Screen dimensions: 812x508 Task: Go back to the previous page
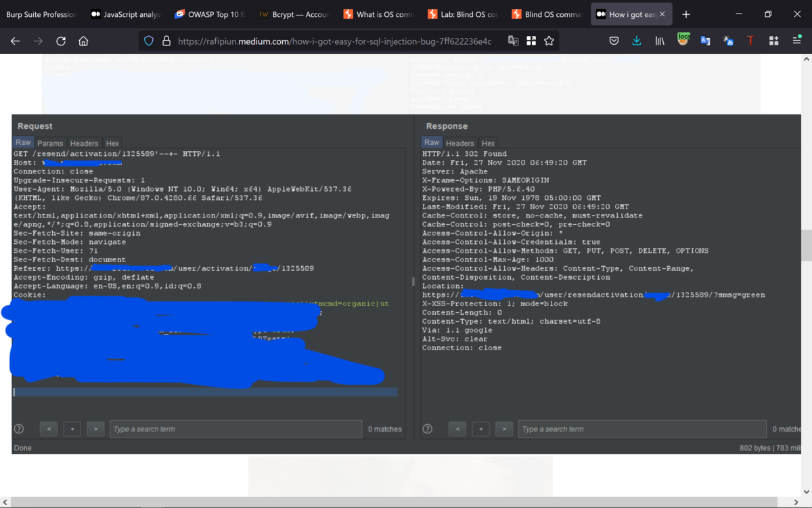point(15,41)
